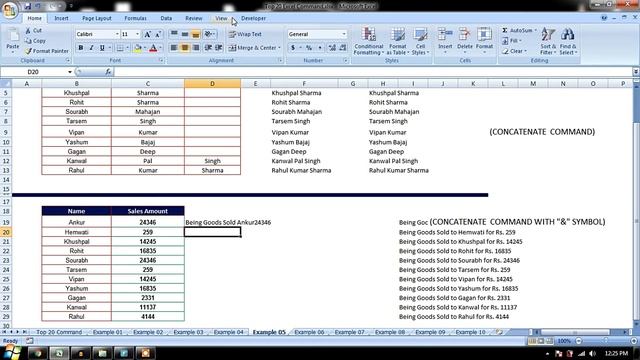Click Delete cells button

point(464,41)
